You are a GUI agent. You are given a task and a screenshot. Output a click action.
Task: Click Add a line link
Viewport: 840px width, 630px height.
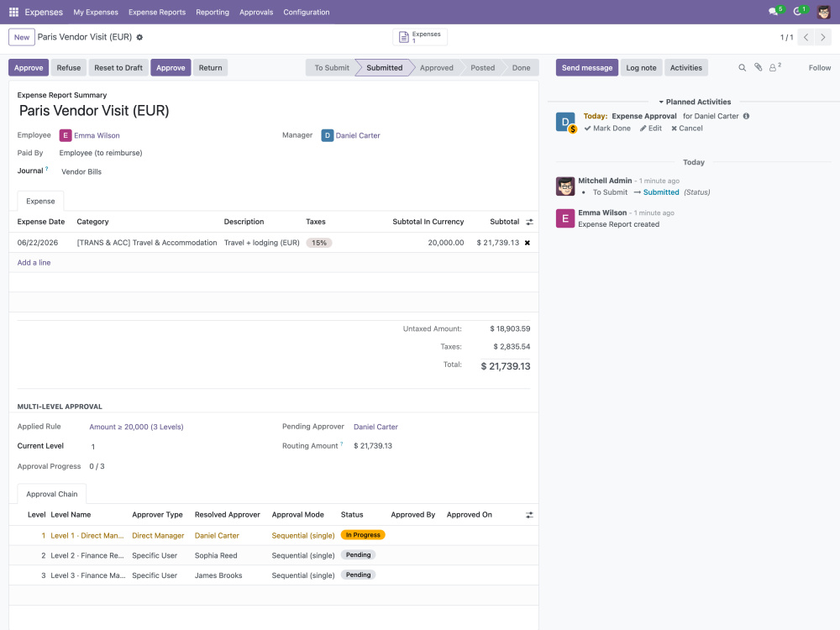point(34,262)
